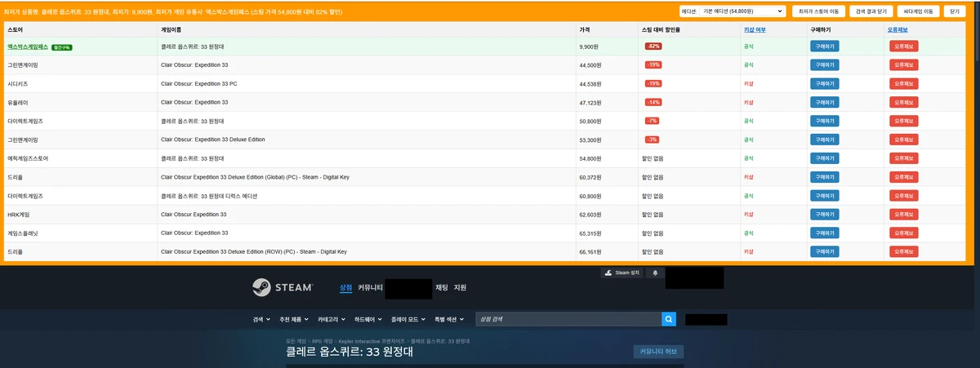Expand the 추천 제품 nav dropdown
The height and width of the screenshot is (368, 980).
point(293,319)
